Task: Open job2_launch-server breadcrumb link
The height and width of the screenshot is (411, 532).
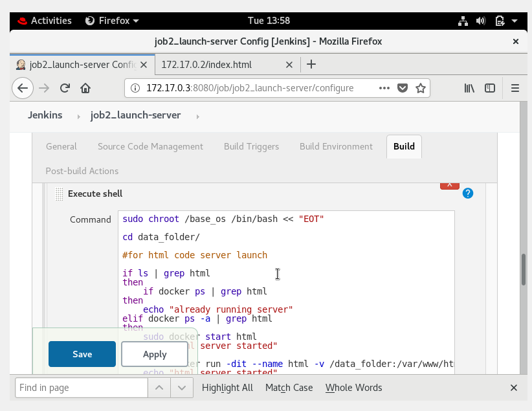Action: click(x=136, y=115)
